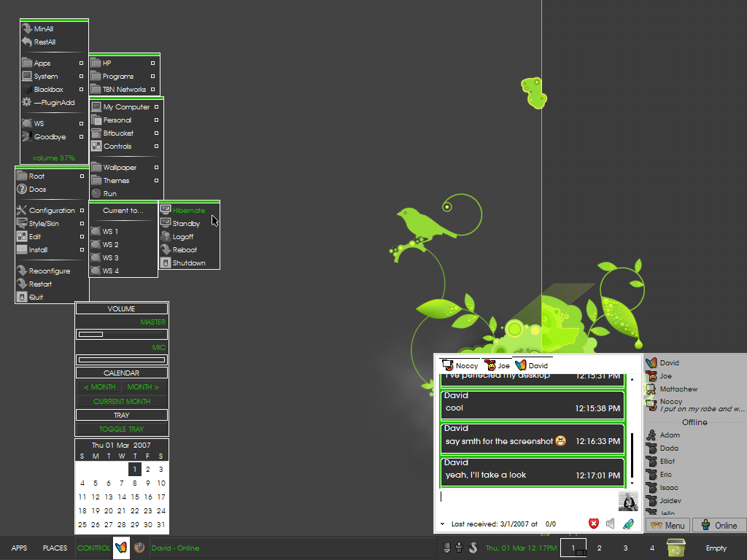The image size is (747, 560).
Task: Click the network plug tray icon
Action: coord(460,548)
